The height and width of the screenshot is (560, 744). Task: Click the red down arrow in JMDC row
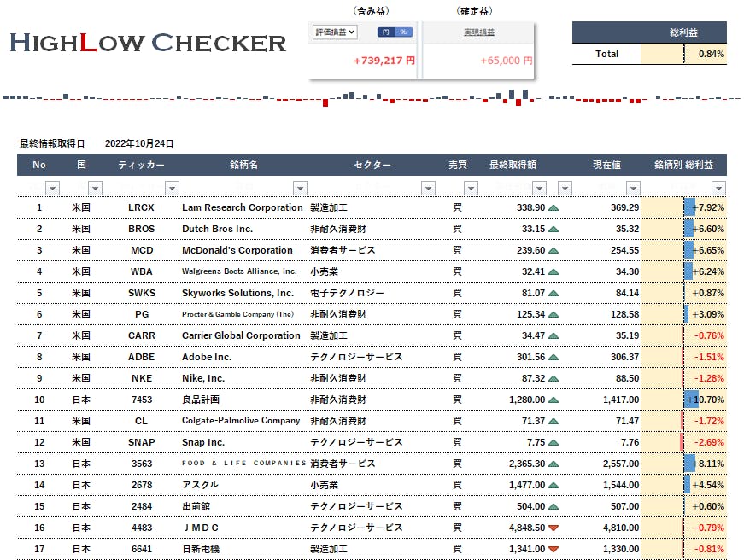coord(554,528)
